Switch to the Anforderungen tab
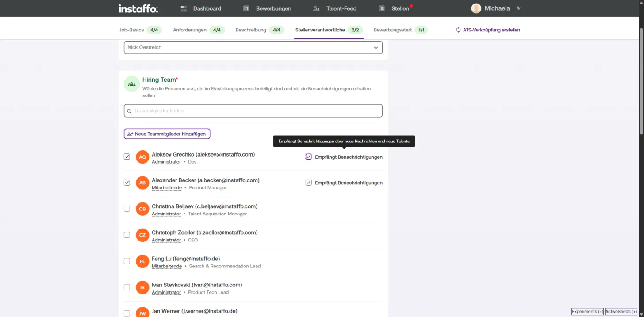 pos(199,30)
